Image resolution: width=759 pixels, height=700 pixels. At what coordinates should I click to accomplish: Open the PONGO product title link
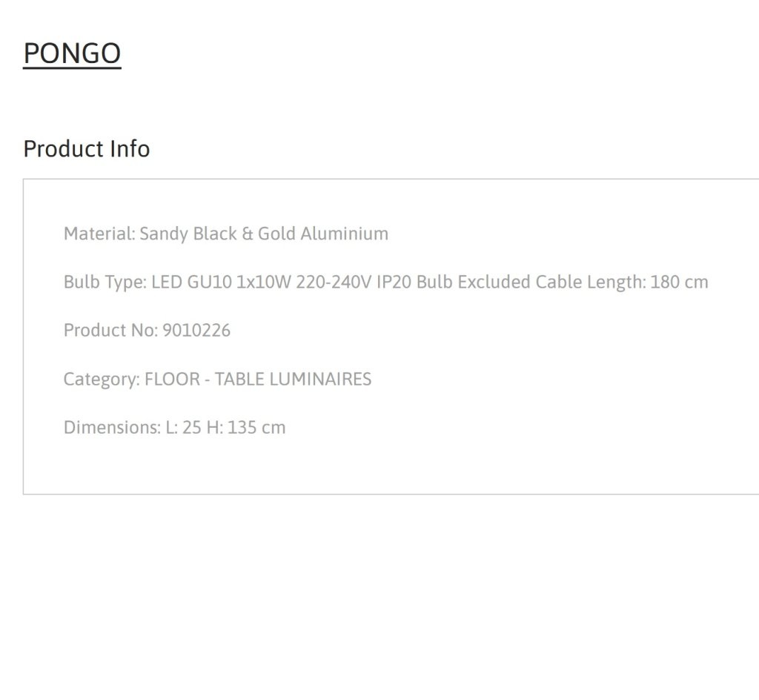click(72, 53)
